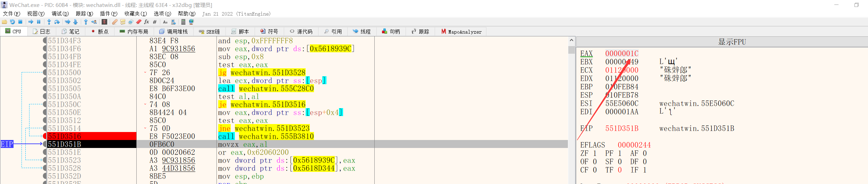Switch to the 笔记 notes tab
Viewport: 868px width, 184px height.
(70, 32)
